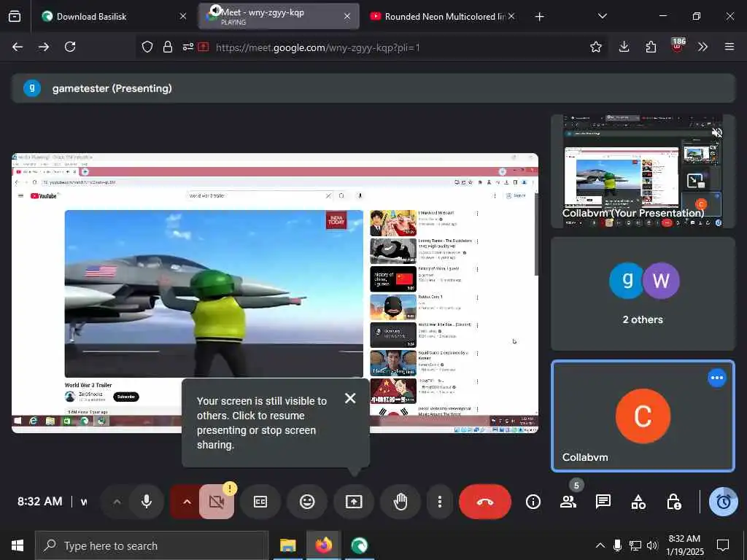
Task: Click the 8:32 AM meeting time text
Action: 40,502
